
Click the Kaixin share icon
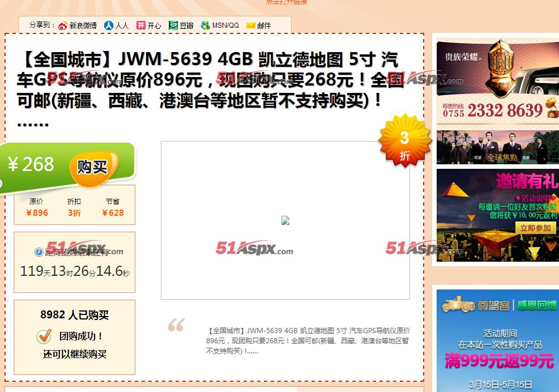[x=141, y=25]
